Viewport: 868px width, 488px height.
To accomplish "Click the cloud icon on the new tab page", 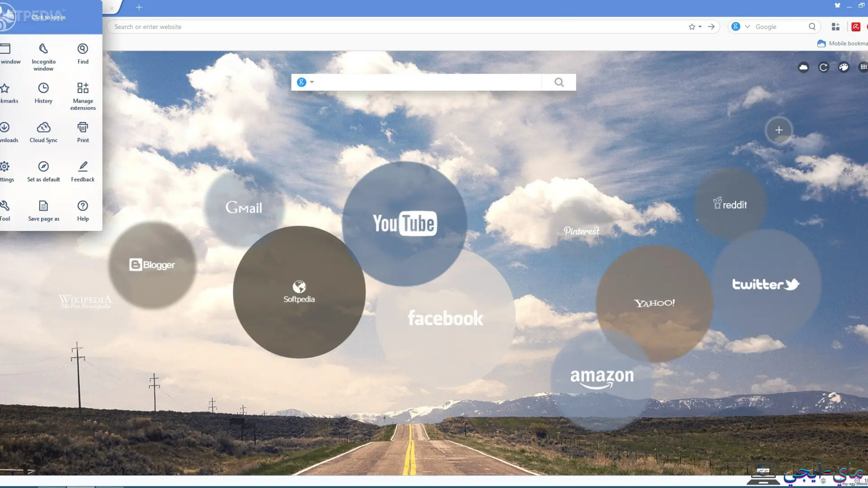I will pos(803,67).
